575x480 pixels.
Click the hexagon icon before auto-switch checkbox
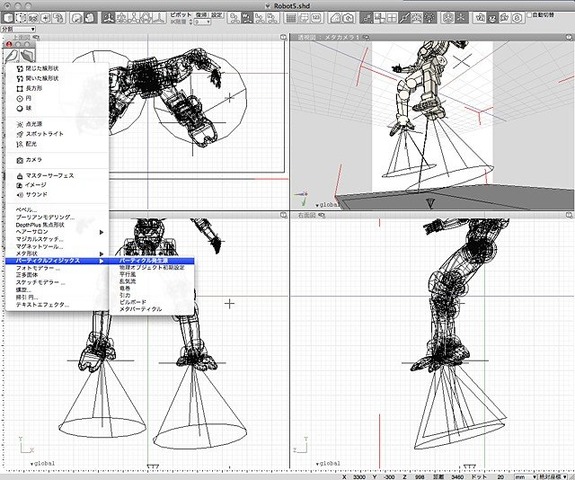516,18
